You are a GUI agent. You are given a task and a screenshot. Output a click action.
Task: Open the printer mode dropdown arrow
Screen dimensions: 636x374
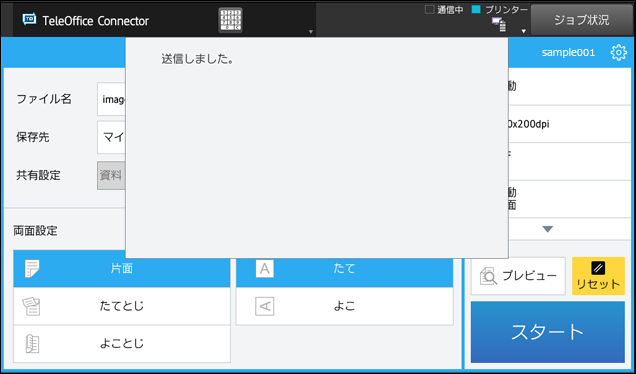524,31
